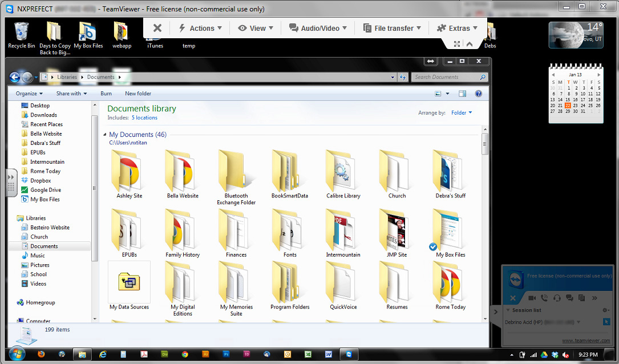Viewport: 619px width, 364px height.
Task: Open the Audio/Video menu
Action: click(x=318, y=28)
